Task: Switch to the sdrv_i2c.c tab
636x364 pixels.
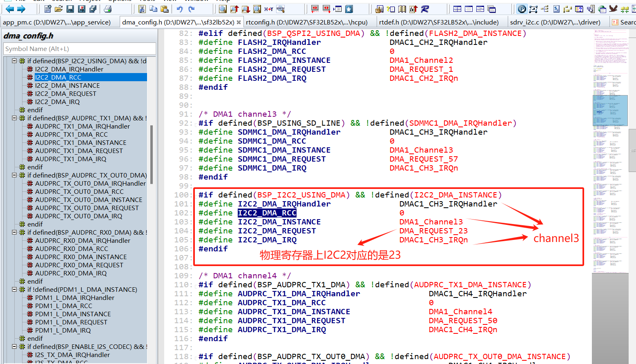Action: [556, 22]
